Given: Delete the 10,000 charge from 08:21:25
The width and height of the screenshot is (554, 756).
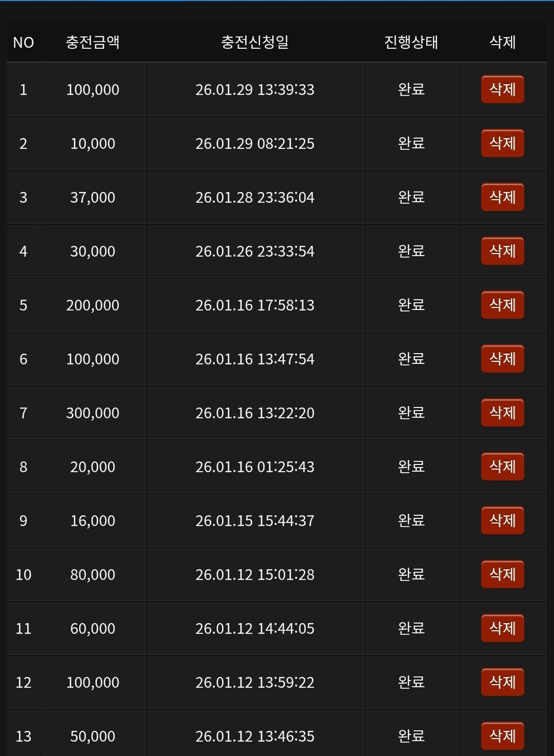Looking at the screenshot, I should tap(502, 143).
